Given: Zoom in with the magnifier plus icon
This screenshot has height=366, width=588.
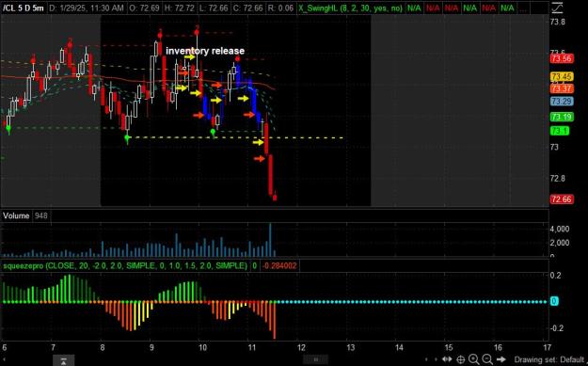Looking at the screenshot, I should (x=474, y=359).
